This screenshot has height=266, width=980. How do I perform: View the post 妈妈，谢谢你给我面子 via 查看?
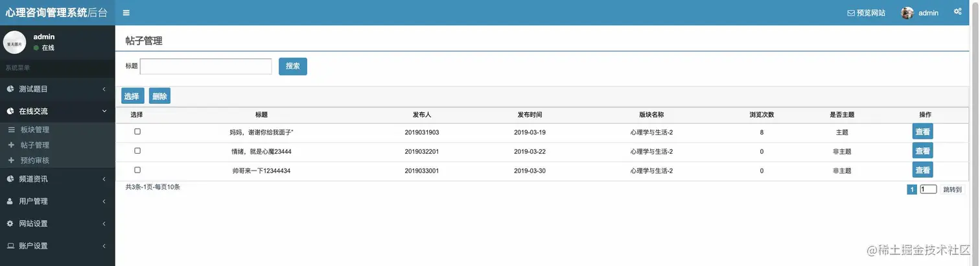922,132
